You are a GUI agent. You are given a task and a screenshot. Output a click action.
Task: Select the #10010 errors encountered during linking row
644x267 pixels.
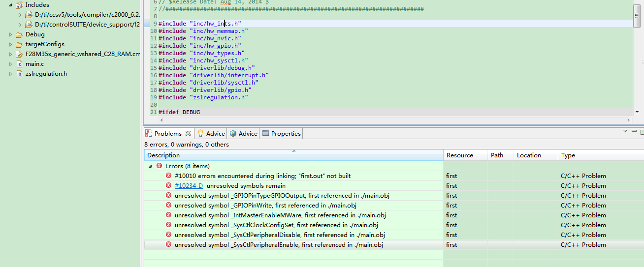tap(394, 176)
